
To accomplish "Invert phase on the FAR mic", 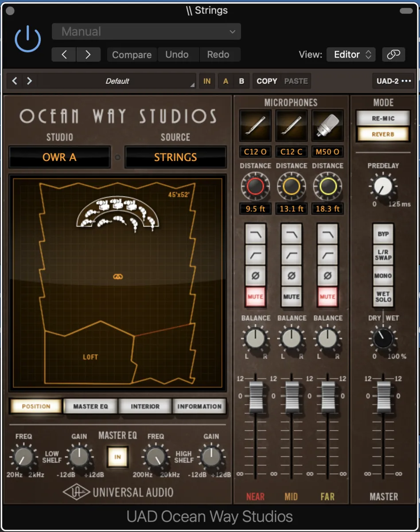I will click(328, 276).
